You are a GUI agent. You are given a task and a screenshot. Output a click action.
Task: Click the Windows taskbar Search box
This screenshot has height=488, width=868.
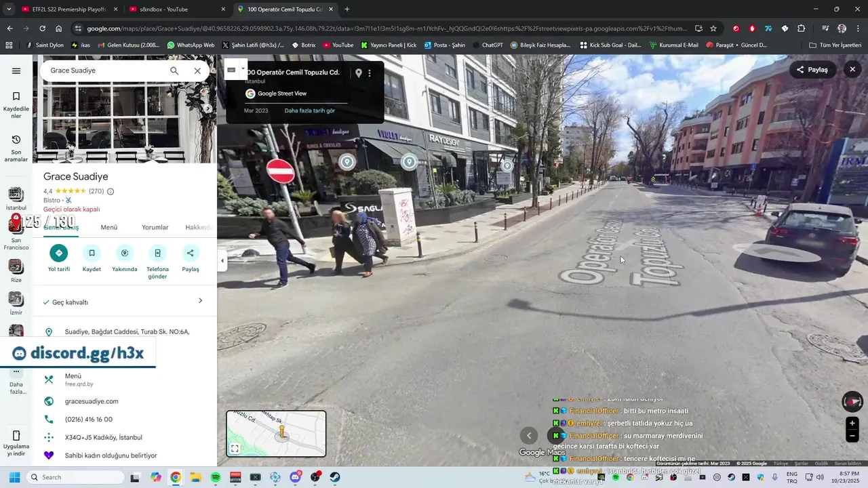point(75,477)
